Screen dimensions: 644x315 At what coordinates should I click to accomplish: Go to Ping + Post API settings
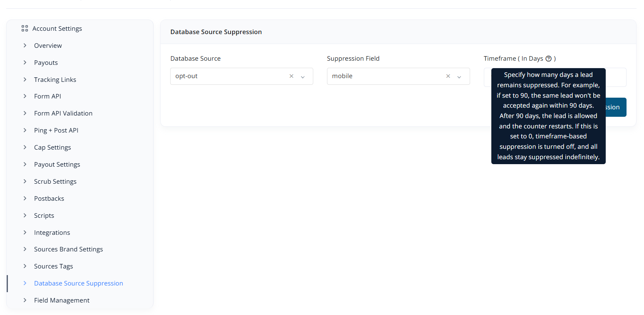pyautogui.click(x=56, y=130)
